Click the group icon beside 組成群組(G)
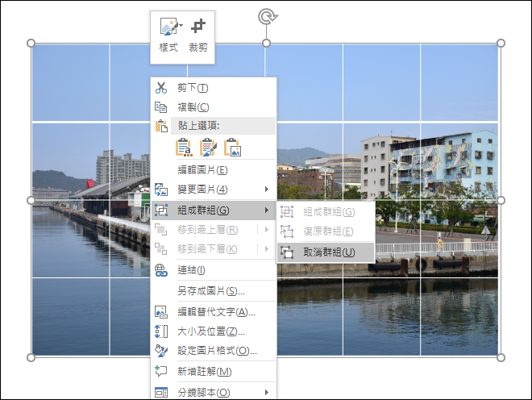The image size is (532, 400). pos(161,210)
